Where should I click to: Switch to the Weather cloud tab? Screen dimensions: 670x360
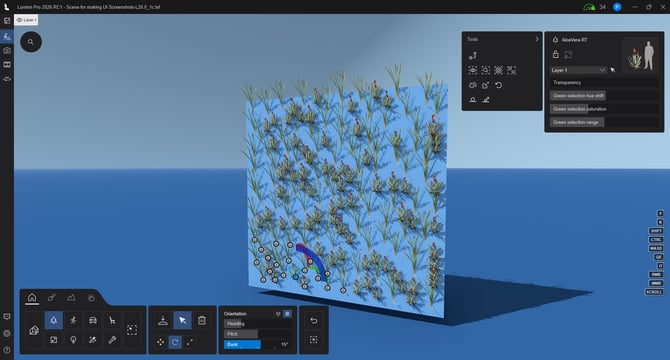[x=91, y=298]
